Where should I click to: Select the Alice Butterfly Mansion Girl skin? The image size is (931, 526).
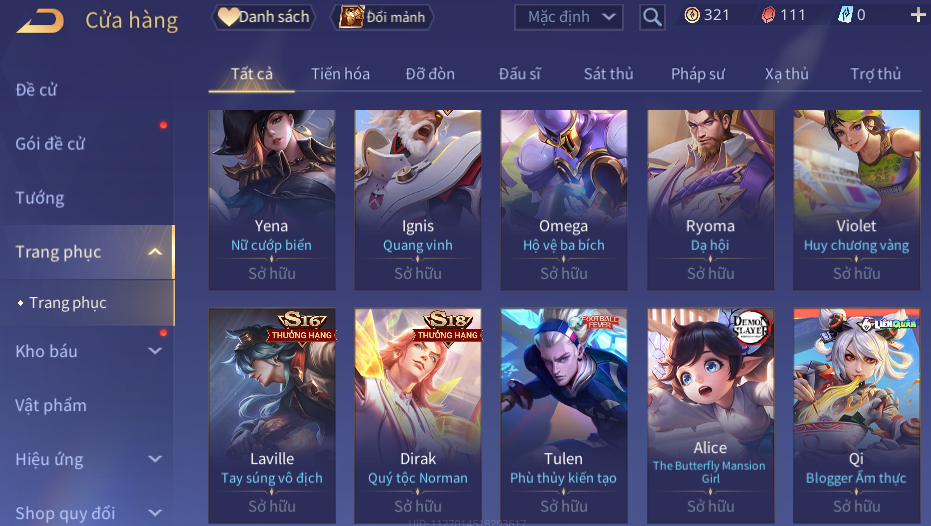tap(711, 415)
